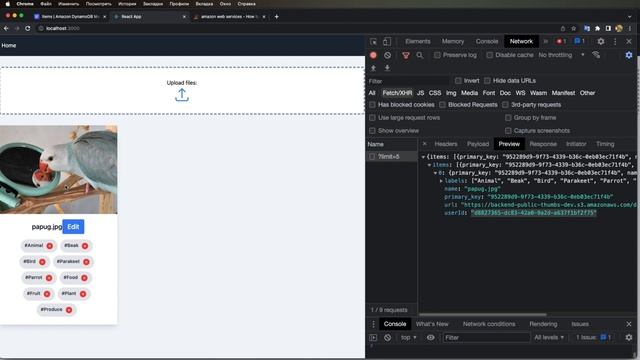Screen dimensions: 640x360
Task: Enable Group by frame
Action: point(508,118)
